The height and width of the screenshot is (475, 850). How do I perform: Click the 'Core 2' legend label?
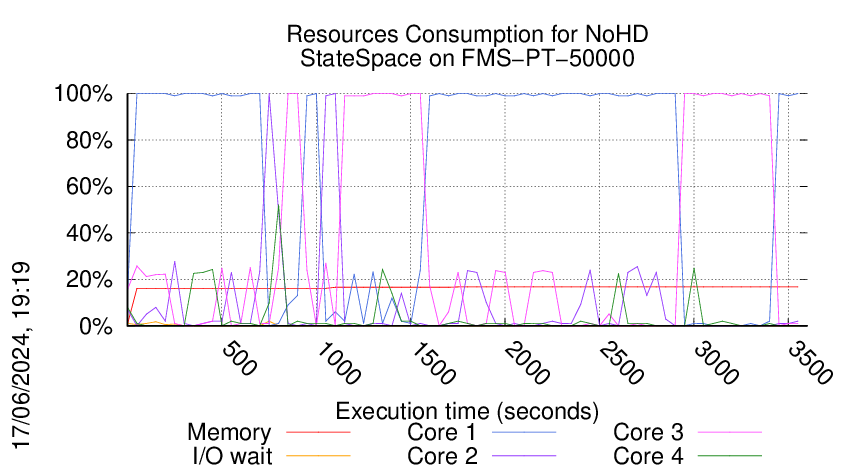pyautogui.click(x=442, y=456)
